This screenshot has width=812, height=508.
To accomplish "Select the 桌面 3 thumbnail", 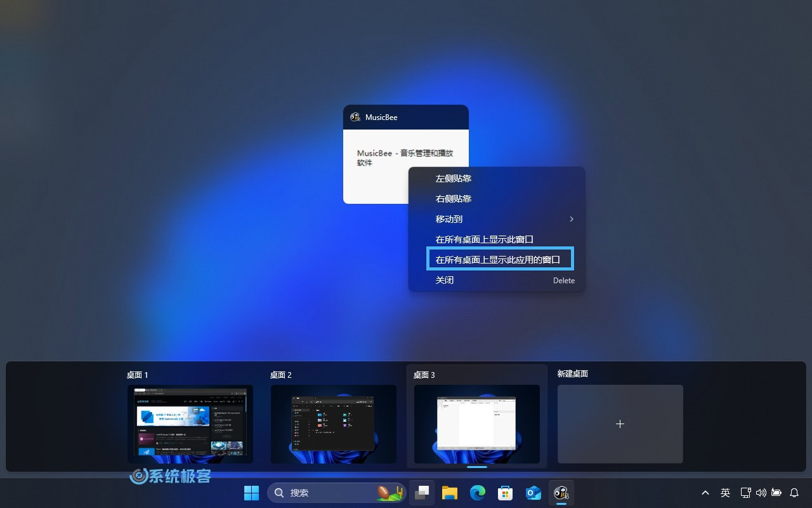I will [x=477, y=424].
